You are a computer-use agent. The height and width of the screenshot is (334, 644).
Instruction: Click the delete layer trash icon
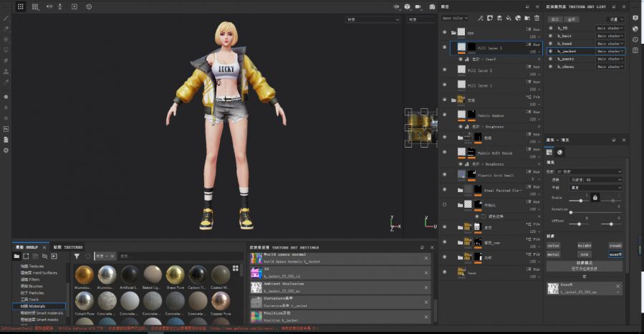pos(537,18)
